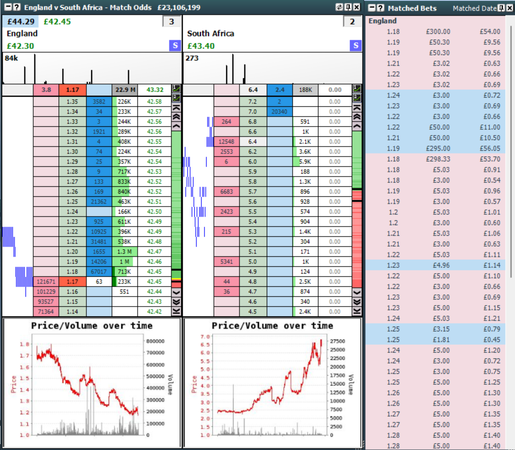Screen dimensions: 515x450
Task: Jump England ladder to top price
Action: pos(176,108)
